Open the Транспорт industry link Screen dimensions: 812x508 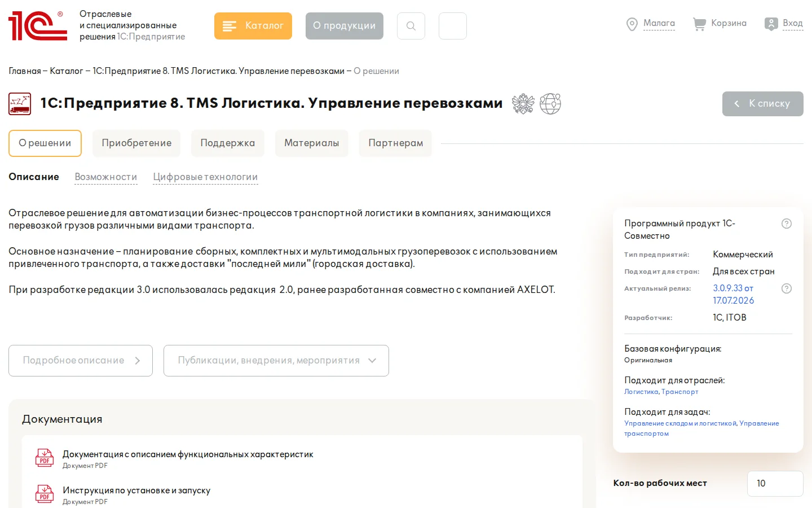point(680,392)
